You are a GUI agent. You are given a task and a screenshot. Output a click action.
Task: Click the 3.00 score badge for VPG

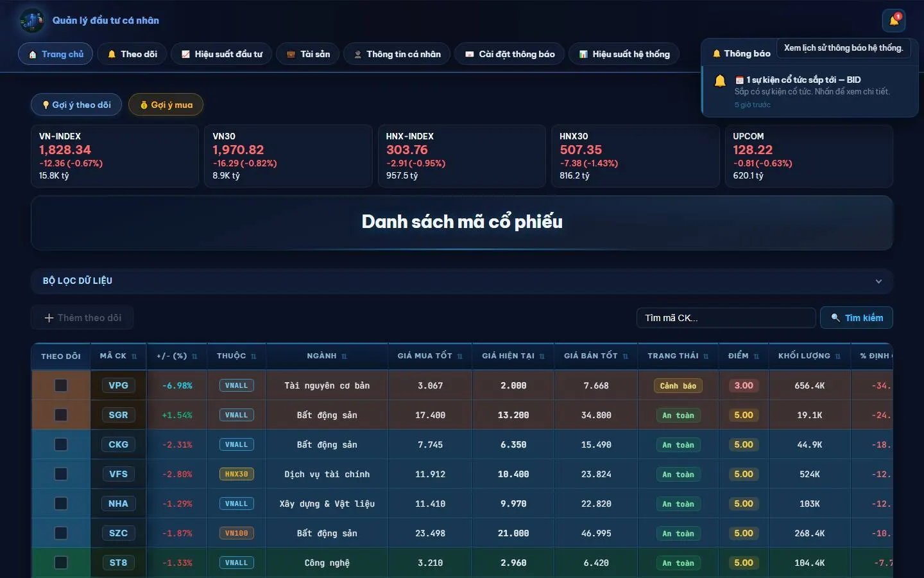pos(744,385)
